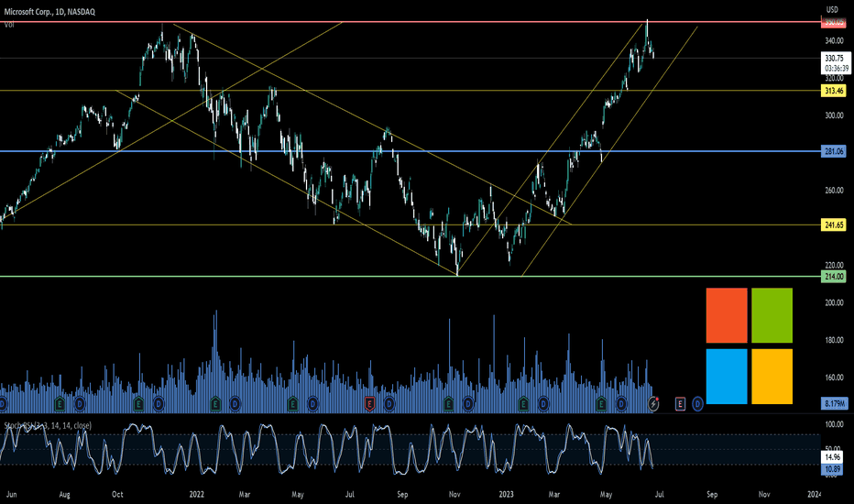Open the upcoming July 2023 earnings E marker
854x504 pixels.
680,404
